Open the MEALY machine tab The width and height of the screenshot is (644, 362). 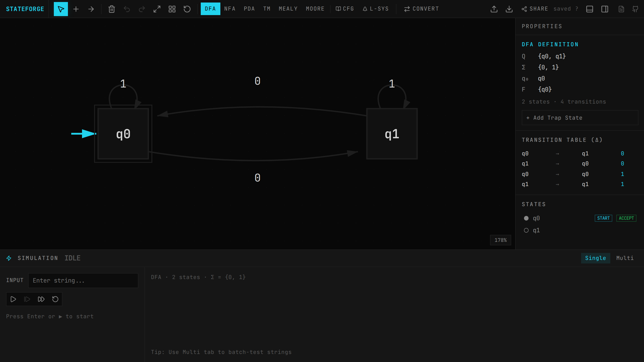288,9
